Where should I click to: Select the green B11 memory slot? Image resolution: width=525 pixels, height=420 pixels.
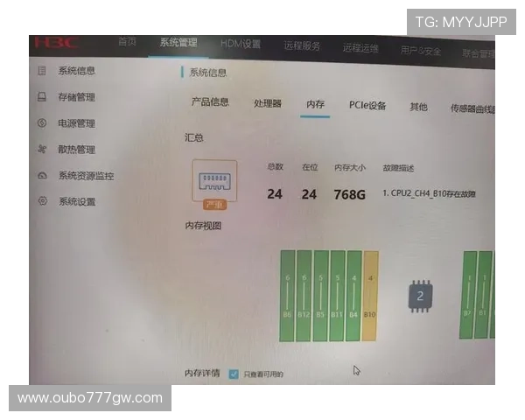coord(337,296)
